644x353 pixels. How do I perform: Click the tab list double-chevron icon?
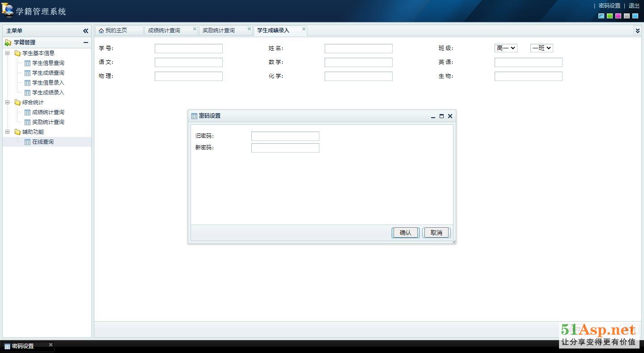[x=637, y=30]
